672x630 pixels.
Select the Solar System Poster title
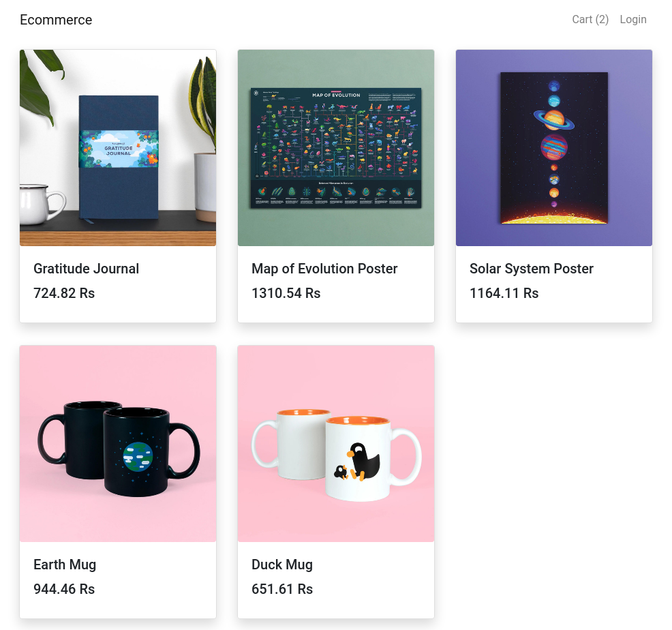[532, 269]
